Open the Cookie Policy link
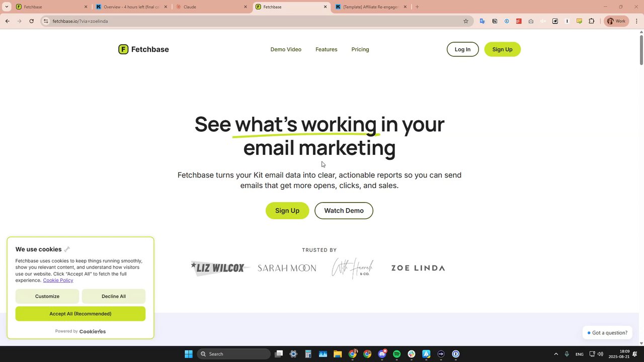The width and height of the screenshot is (644, 362). pos(58,280)
